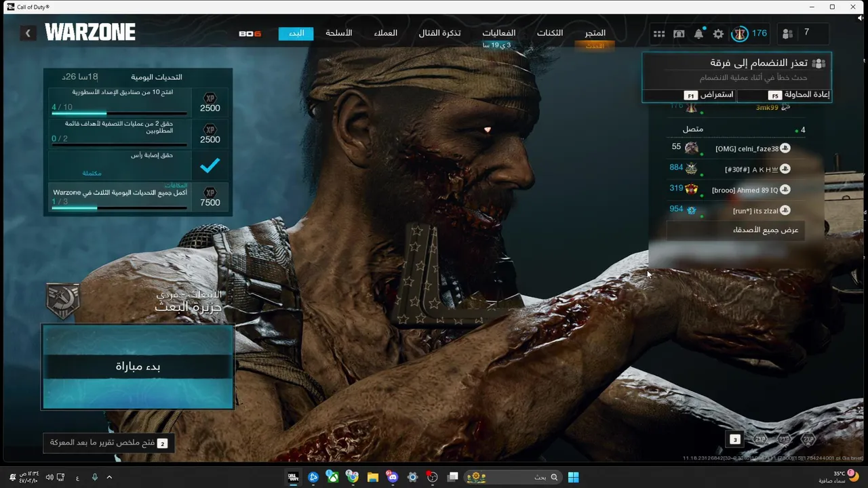Click the completed checkmark on headshot challenge
The image size is (868, 488).
pos(210,165)
